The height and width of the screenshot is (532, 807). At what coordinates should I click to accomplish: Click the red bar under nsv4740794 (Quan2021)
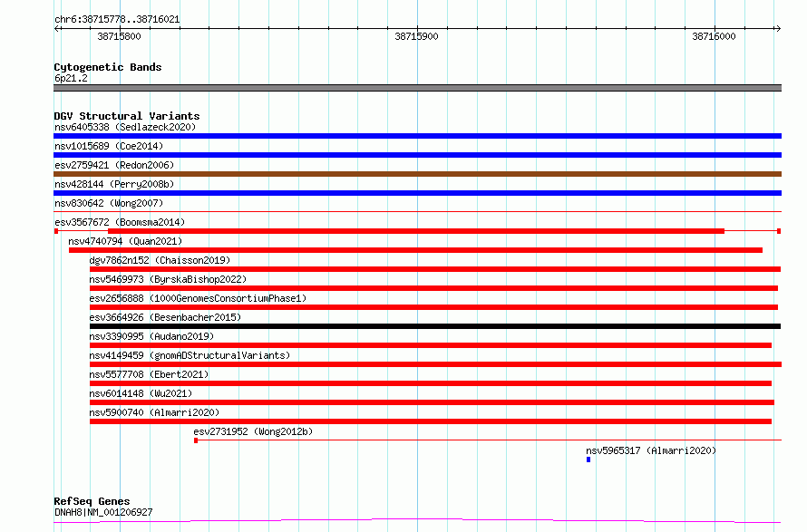[x=415, y=250]
